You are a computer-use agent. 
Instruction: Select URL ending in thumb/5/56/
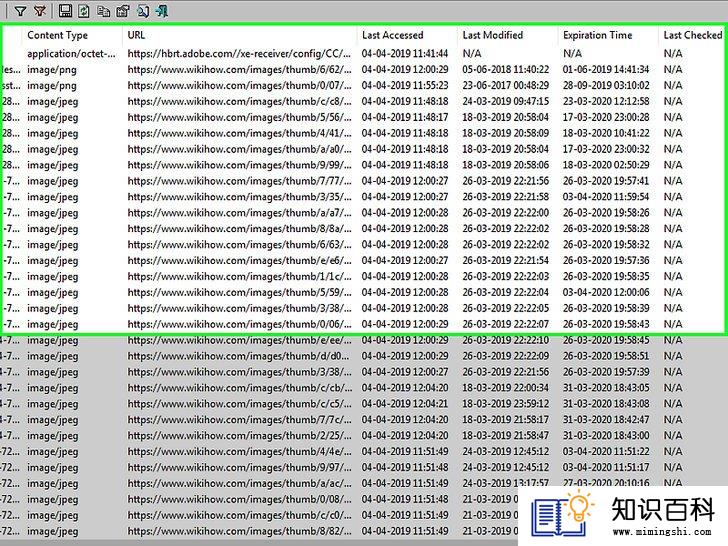pyautogui.click(x=239, y=117)
